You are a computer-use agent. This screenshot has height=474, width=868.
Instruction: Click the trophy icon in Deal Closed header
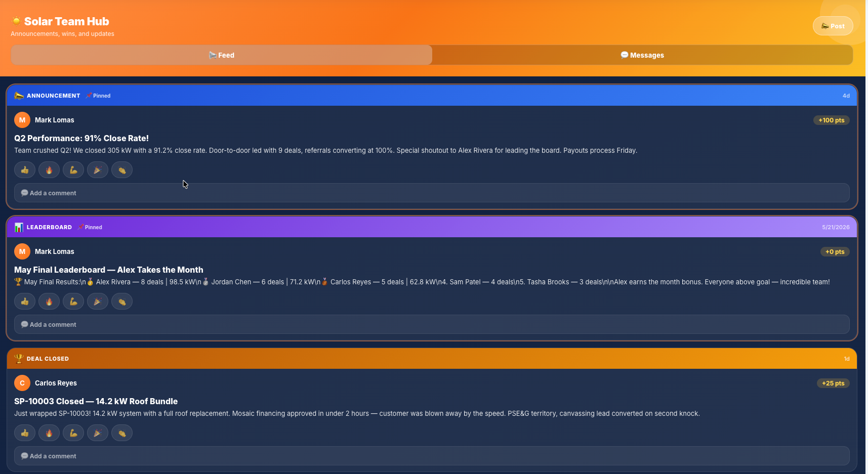(x=19, y=359)
